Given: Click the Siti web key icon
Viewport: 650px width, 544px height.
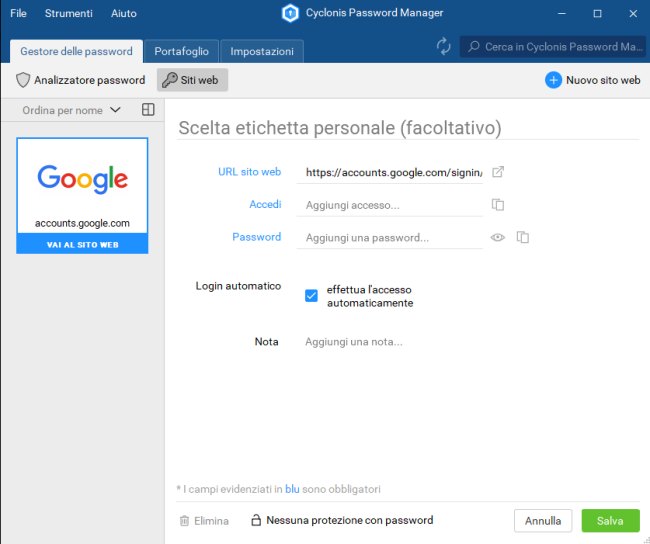Looking at the screenshot, I should tap(169, 80).
